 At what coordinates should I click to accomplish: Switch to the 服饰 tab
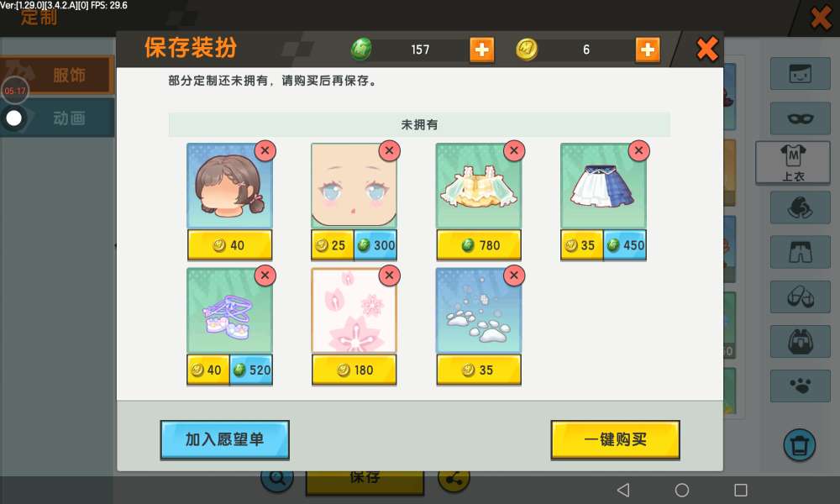pos(58,75)
